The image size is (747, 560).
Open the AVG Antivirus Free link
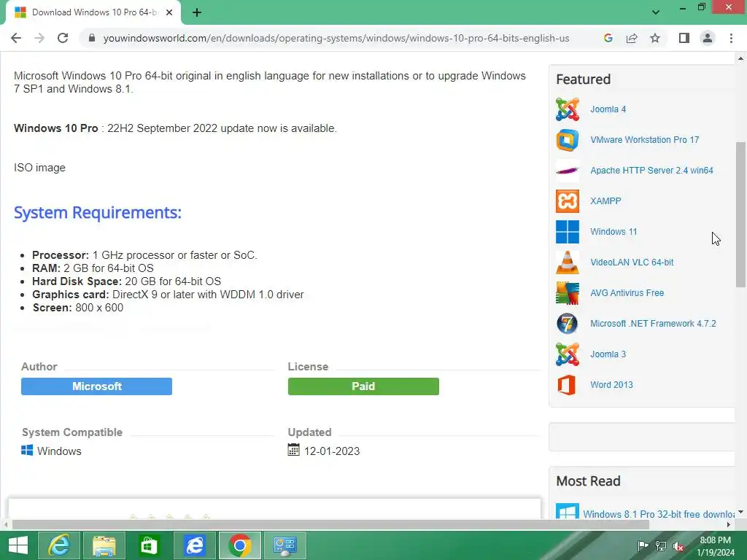point(627,293)
